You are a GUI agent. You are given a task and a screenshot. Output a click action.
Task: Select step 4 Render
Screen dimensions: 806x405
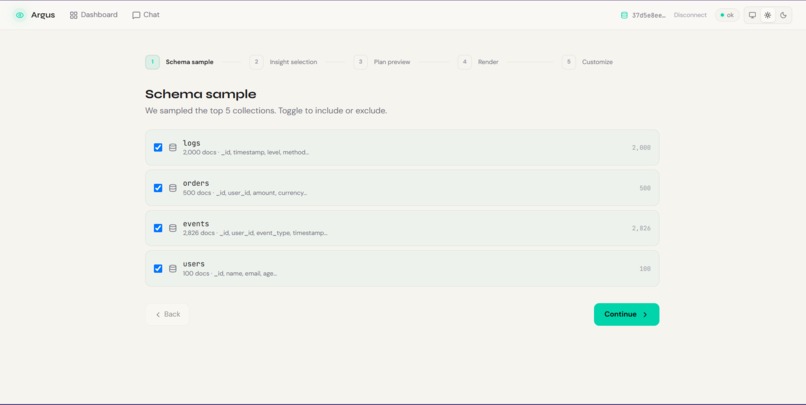(x=478, y=62)
